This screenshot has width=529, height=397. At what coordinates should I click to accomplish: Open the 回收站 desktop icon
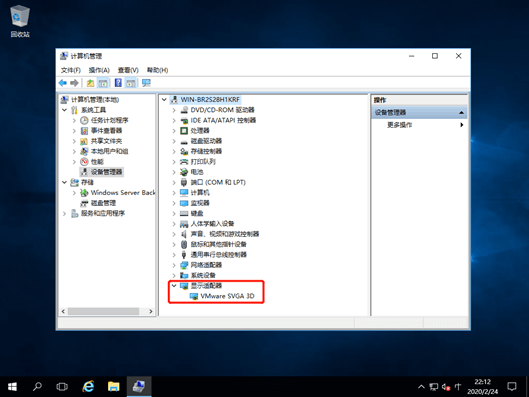(20, 21)
